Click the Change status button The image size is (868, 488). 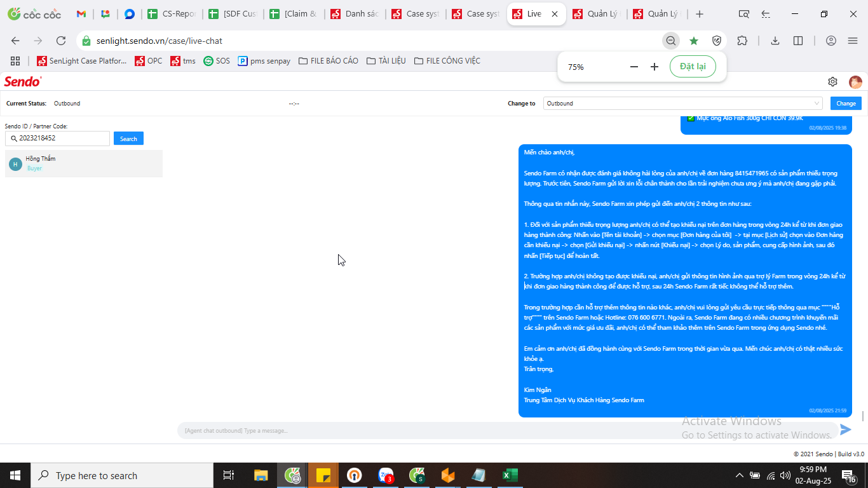[x=846, y=104]
